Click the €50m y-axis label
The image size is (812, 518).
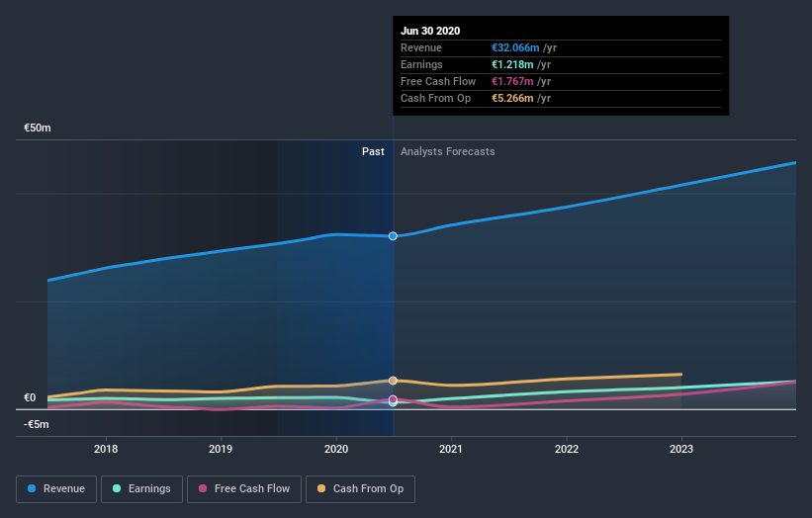pyautogui.click(x=38, y=128)
